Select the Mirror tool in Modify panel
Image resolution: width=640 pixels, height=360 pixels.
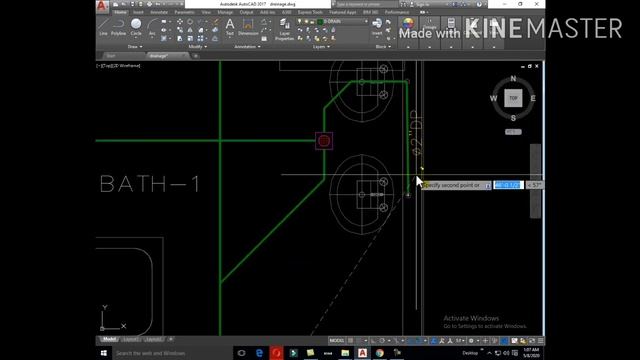pyautogui.click(x=190, y=30)
